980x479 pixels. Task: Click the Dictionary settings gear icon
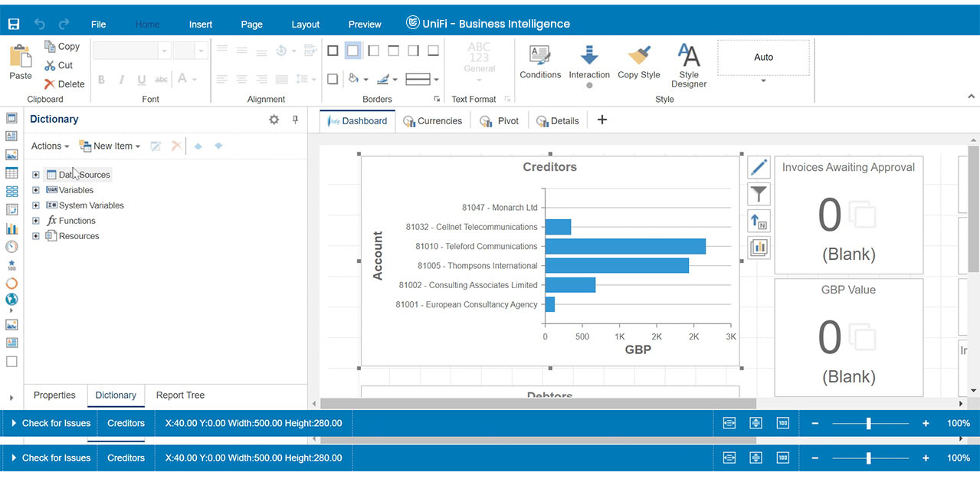pos(274,120)
